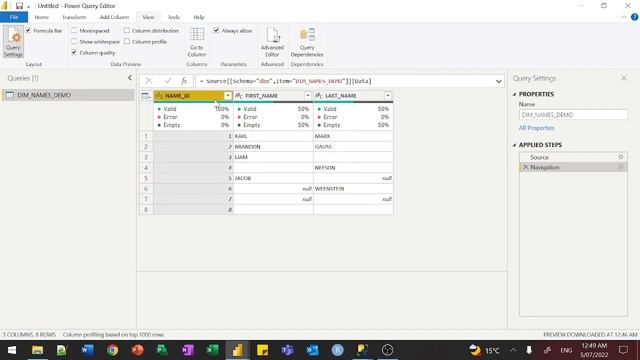Close the Query Settings pane
The image size is (640, 360).
point(624,78)
